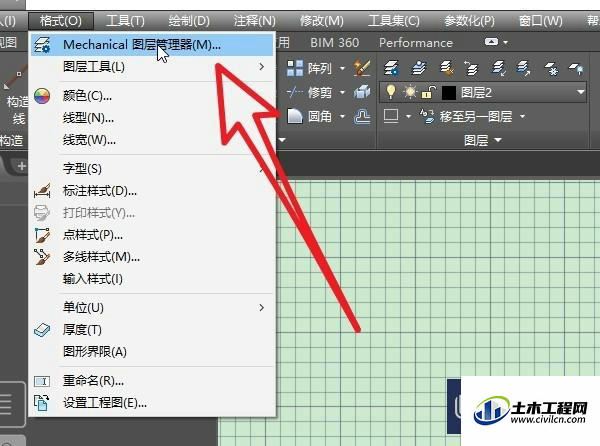The image size is (600, 446).
Task: Click the 阵列 array tool
Action: [x=310, y=68]
